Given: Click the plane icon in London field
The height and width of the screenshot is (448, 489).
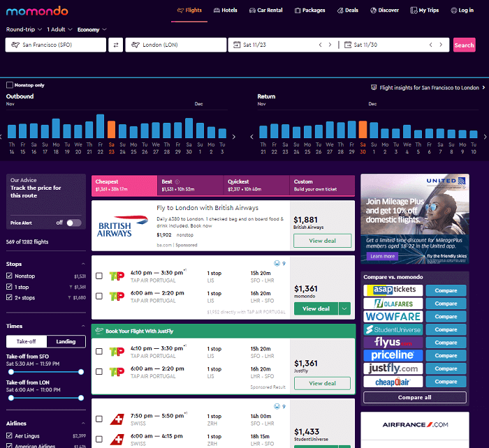Looking at the screenshot, I should (136, 45).
